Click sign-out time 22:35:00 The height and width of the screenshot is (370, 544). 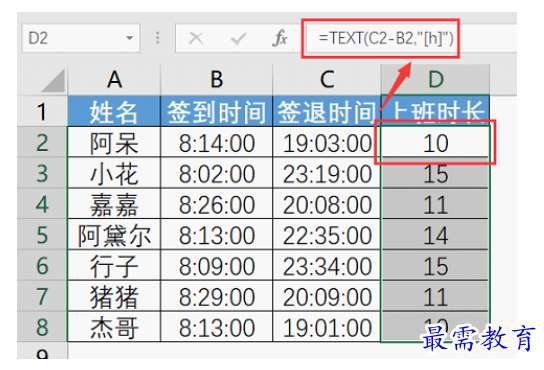[x=327, y=235]
